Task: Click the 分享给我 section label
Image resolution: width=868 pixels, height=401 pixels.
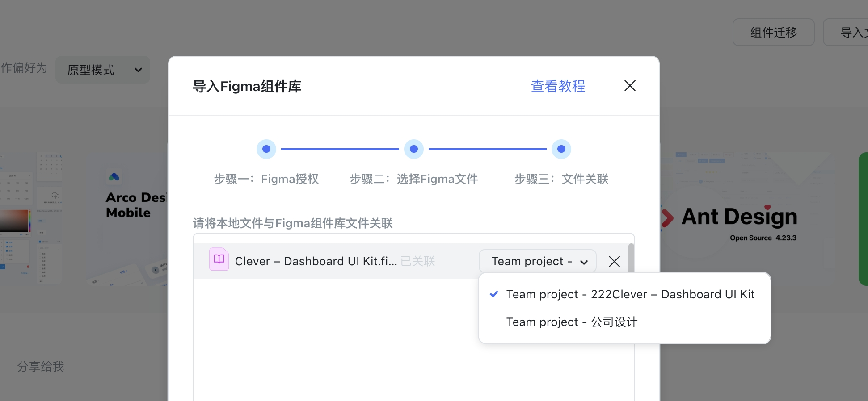Action: 41,367
